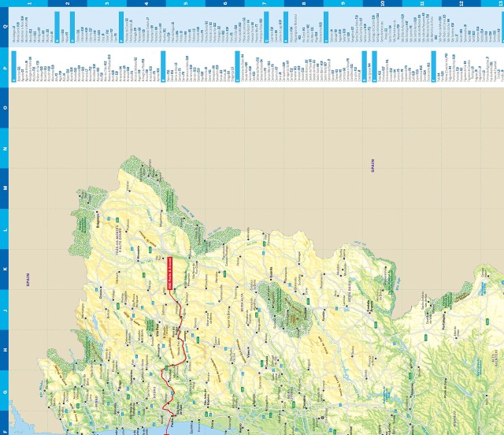Click grid row letter J
This screenshot has height=435, width=504.
pyautogui.click(x=5, y=310)
